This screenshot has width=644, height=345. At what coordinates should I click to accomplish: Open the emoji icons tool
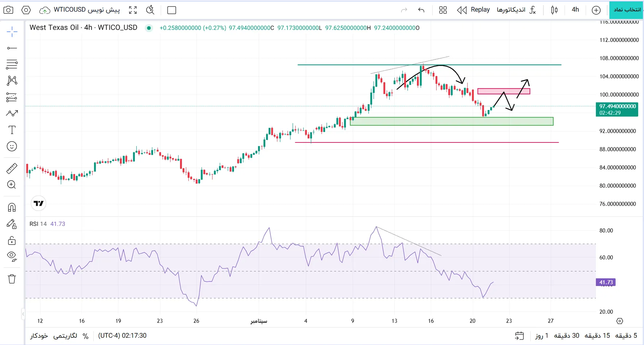[x=12, y=146]
